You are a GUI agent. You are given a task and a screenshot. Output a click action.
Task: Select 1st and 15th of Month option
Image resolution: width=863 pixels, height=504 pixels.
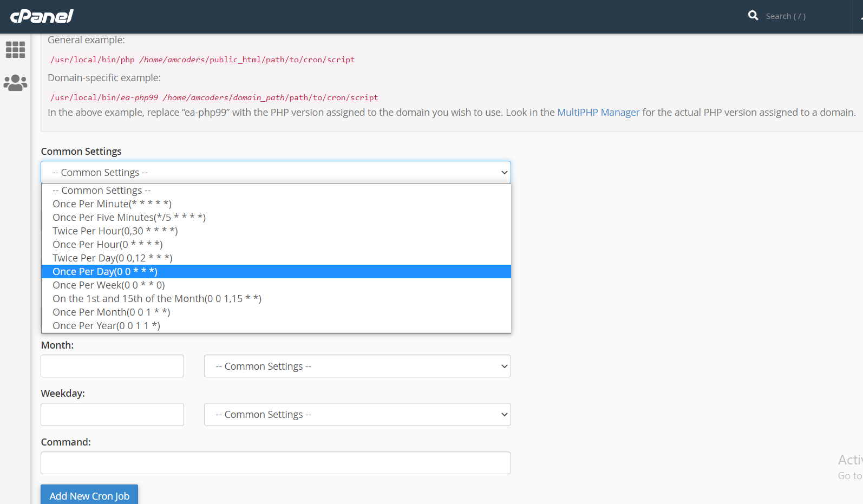tap(156, 299)
